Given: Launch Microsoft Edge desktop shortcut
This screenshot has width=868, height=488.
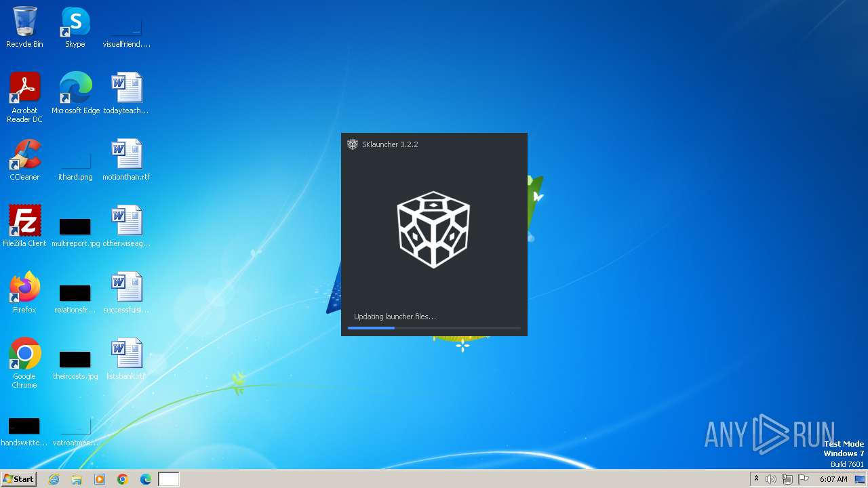Looking at the screenshot, I should pyautogui.click(x=75, y=94).
